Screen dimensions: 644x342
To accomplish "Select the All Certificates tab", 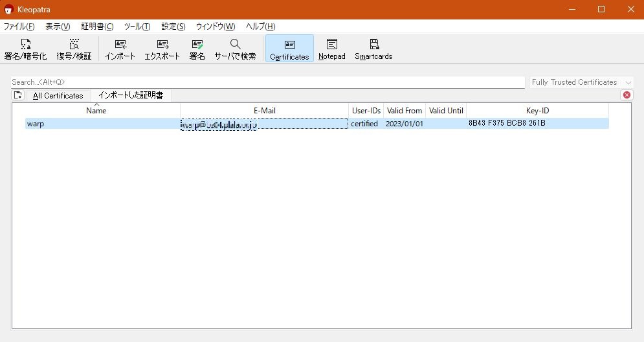I will point(58,96).
